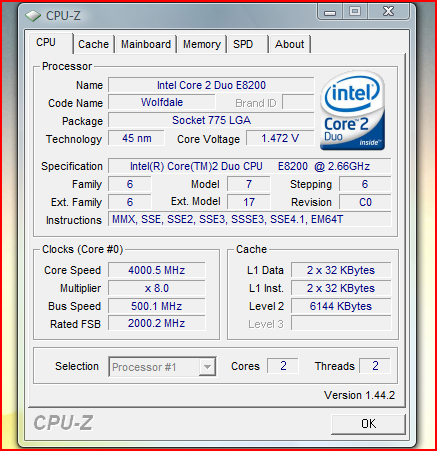Click the Threads value box
This screenshot has height=451, width=437.
375,366
